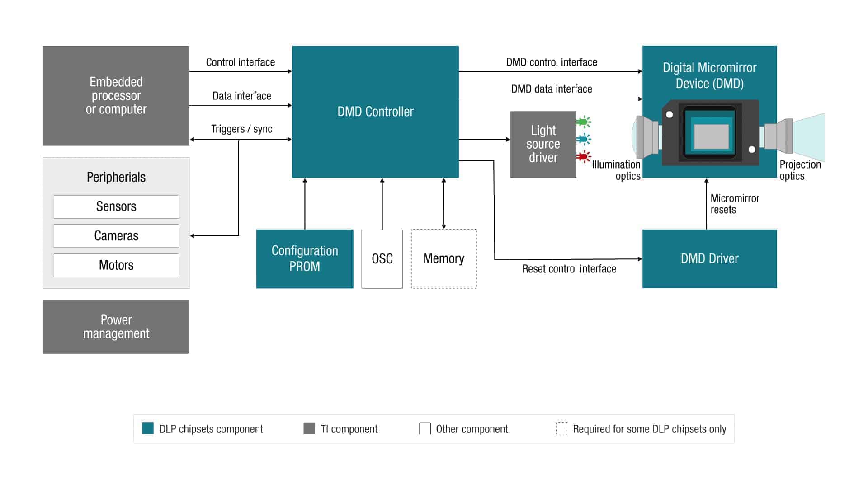This screenshot has width=868, height=488.
Task: Click the OSC box
Action: [x=382, y=259]
